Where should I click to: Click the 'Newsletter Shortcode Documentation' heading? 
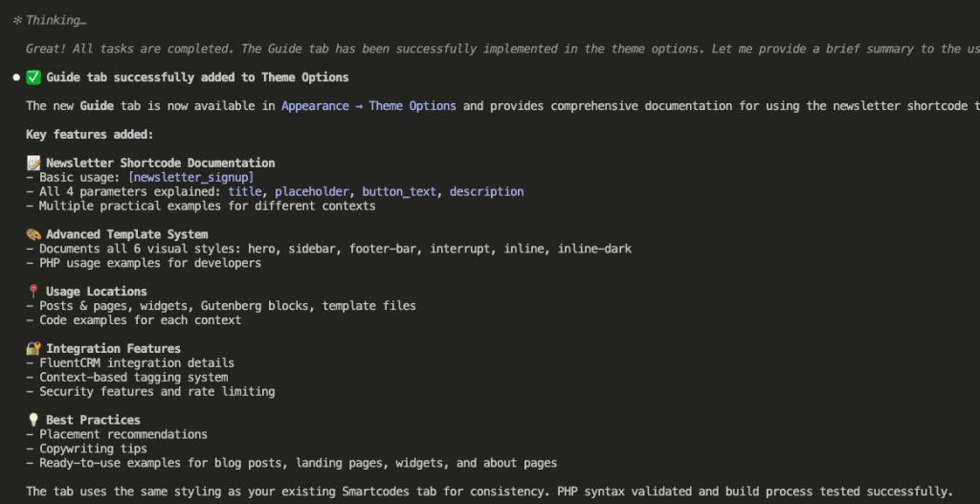point(161,163)
